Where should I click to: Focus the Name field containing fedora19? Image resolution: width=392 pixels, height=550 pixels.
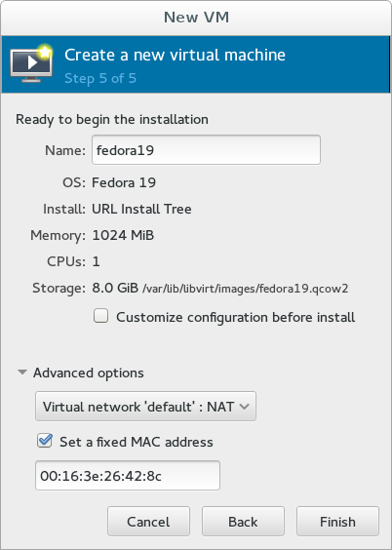coord(206,150)
